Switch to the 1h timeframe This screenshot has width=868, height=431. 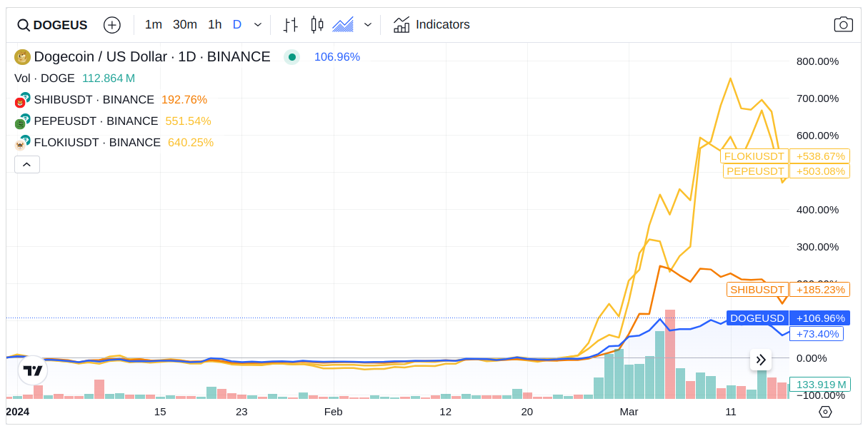pos(214,25)
